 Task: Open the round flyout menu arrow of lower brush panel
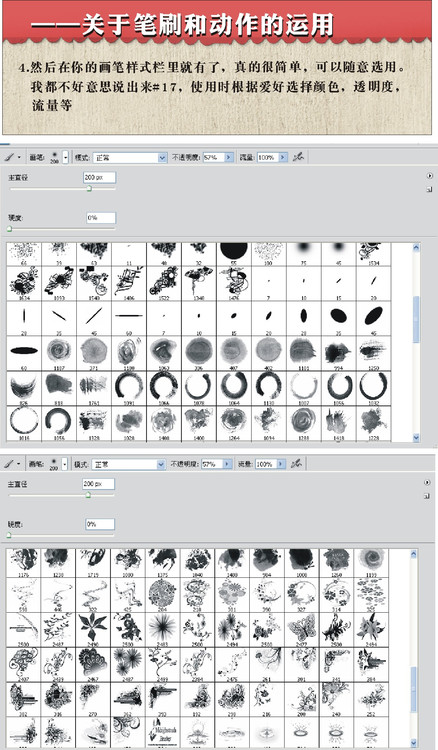427,482
